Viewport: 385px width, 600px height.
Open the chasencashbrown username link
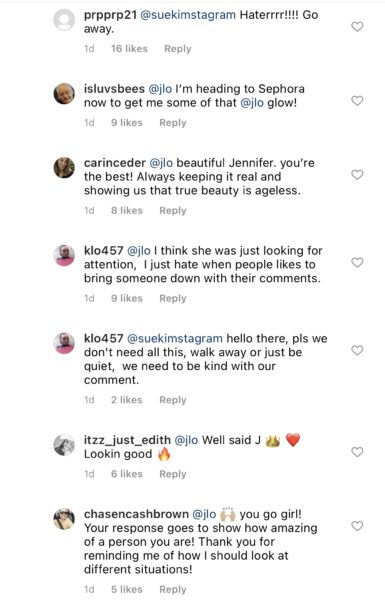click(x=136, y=514)
